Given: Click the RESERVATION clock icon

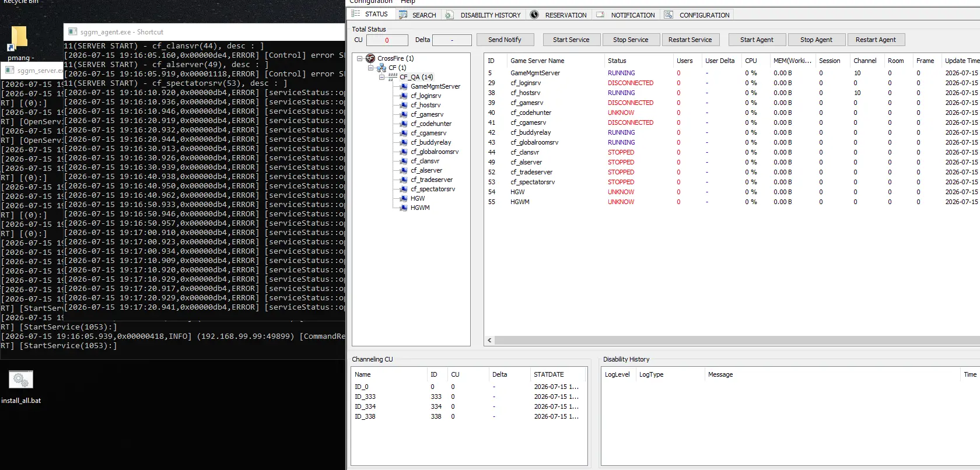Looking at the screenshot, I should 534,15.
